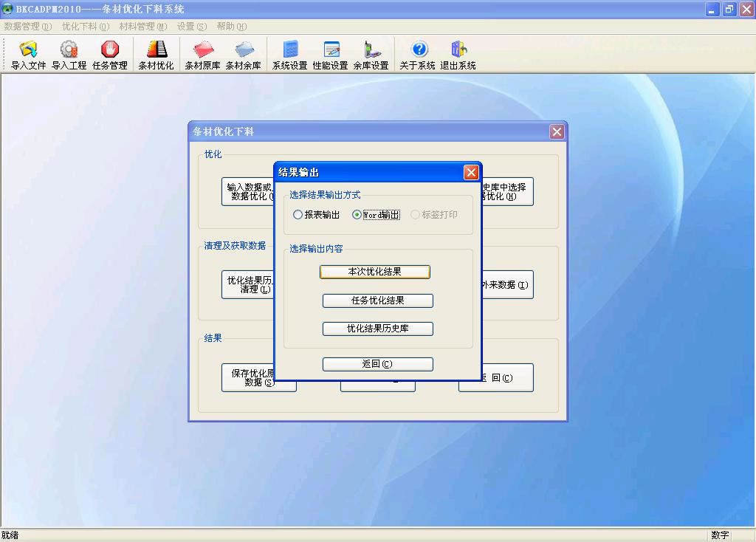
Task: Open 帮助 menu
Action: pyautogui.click(x=231, y=27)
